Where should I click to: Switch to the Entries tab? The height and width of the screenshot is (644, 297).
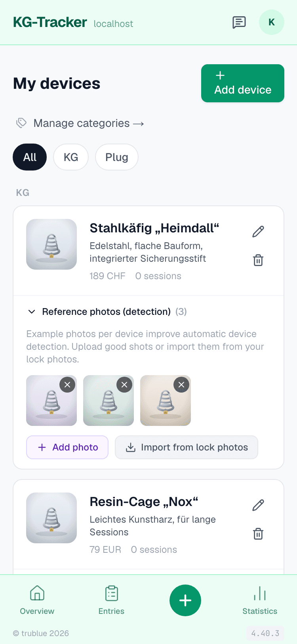[111, 600]
